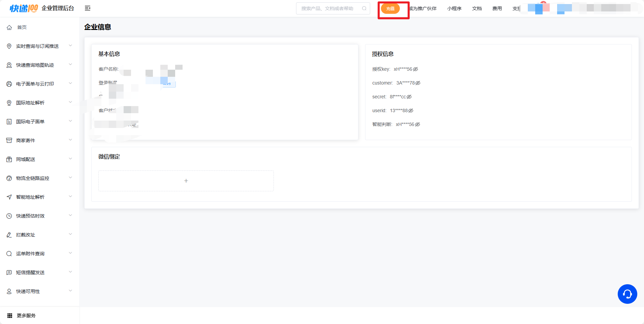Image resolution: width=644 pixels, height=324 pixels.
Task: Click the 微信绑定 section heading
Action: (109, 157)
